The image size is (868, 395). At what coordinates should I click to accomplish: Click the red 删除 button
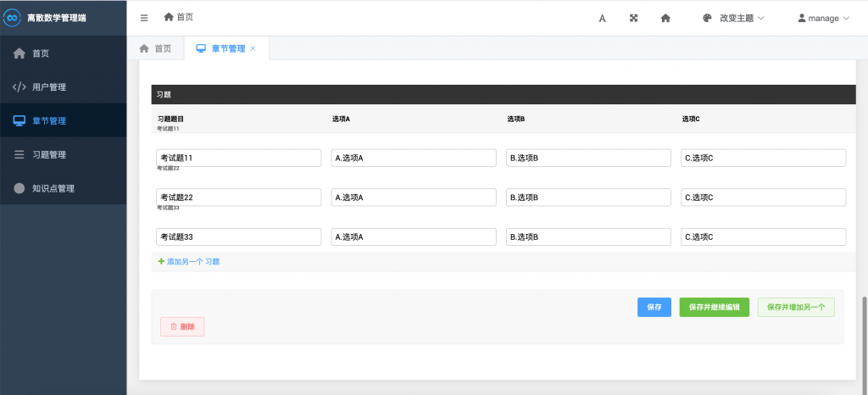pyautogui.click(x=182, y=327)
